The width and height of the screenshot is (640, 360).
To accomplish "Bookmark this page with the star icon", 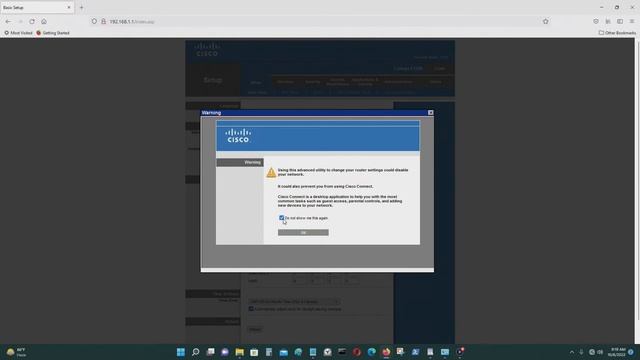I will click(546, 21).
